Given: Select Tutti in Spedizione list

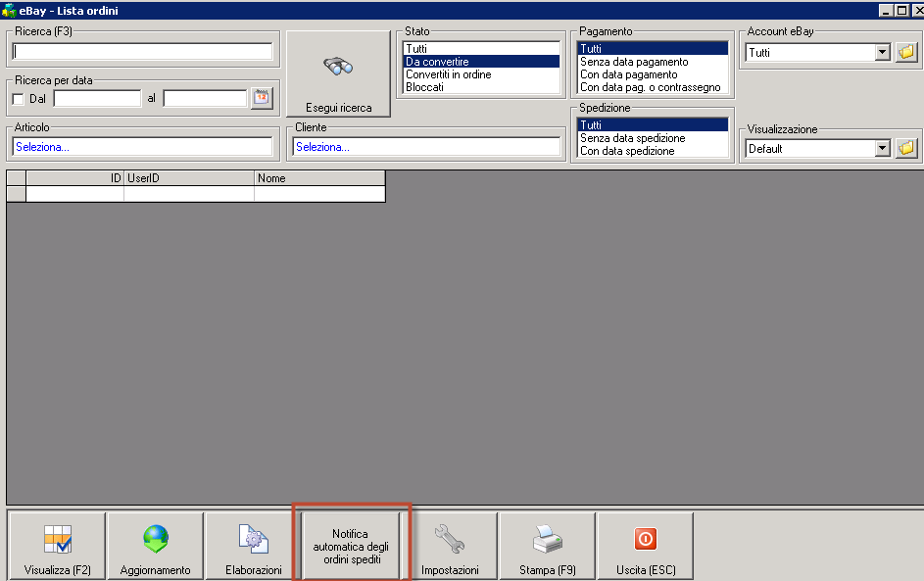Looking at the screenshot, I should pos(653,125).
